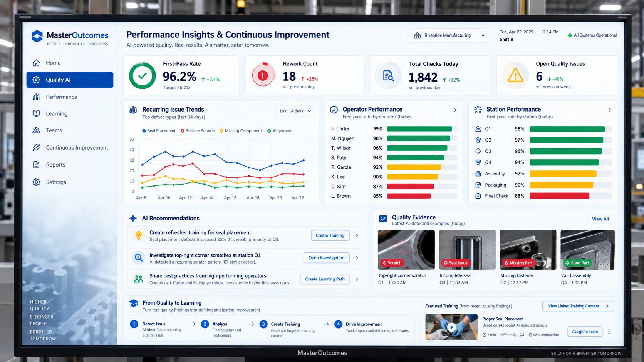This screenshot has width=644, height=362.
Task: Open the Incomplete seal evidence thumbnail
Action: tap(467, 250)
